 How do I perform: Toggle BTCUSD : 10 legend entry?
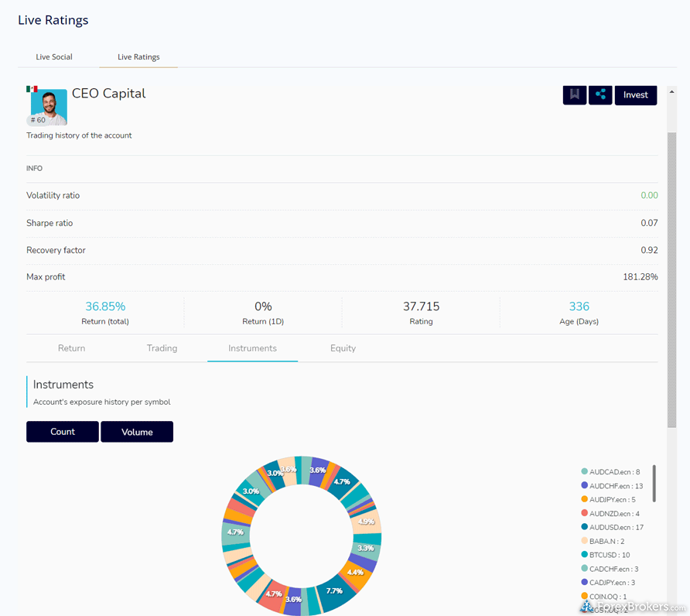[606, 555]
